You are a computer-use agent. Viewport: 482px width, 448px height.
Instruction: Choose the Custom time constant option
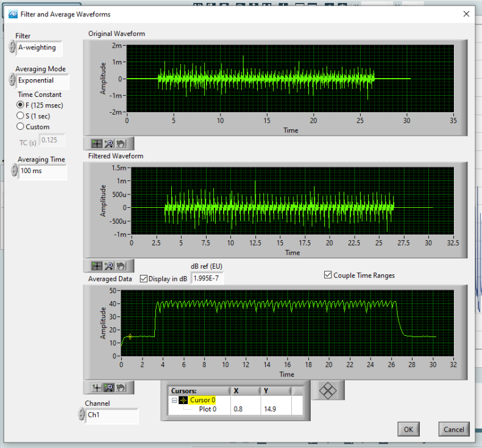[x=20, y=127]
